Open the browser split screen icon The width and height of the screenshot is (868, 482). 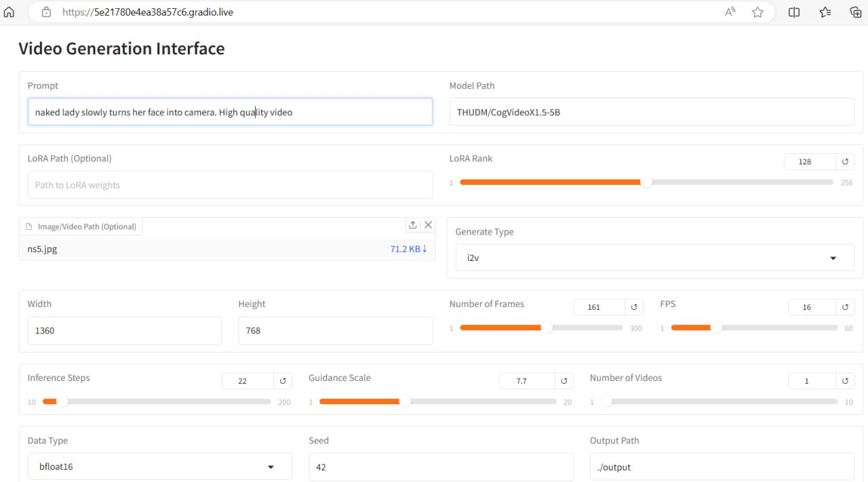[794, 12]
